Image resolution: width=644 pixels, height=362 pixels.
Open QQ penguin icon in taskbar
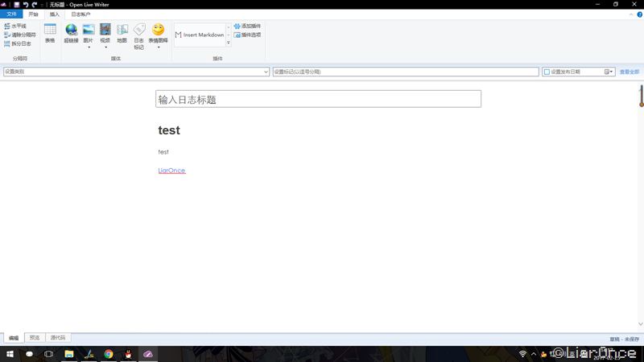[128, 354]
